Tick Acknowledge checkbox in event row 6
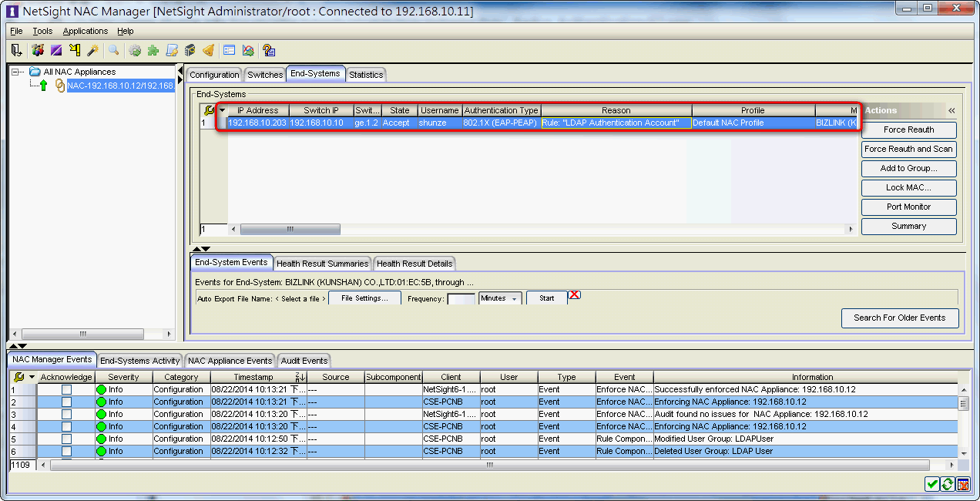Image resolution: width=980 pixels, height=501 pixels. 66,451
